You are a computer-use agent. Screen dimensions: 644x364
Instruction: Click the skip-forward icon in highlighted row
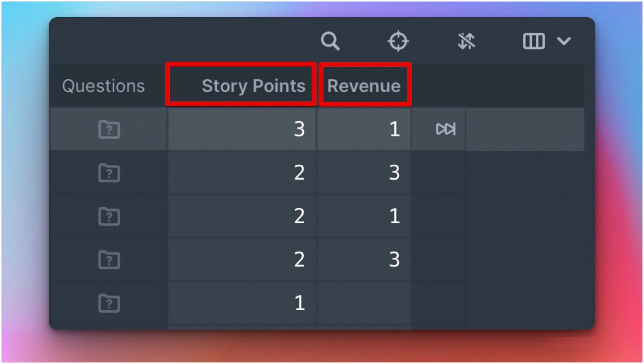[446, 129]
